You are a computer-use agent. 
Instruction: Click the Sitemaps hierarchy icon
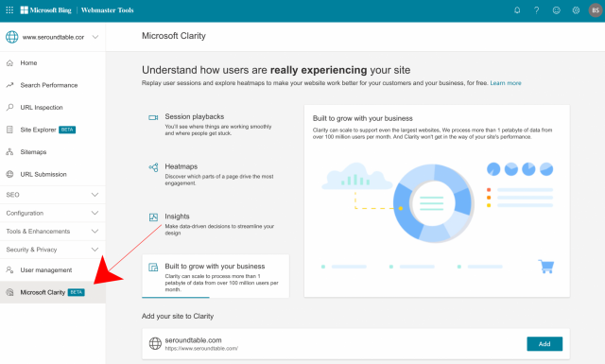coord(9,152)
